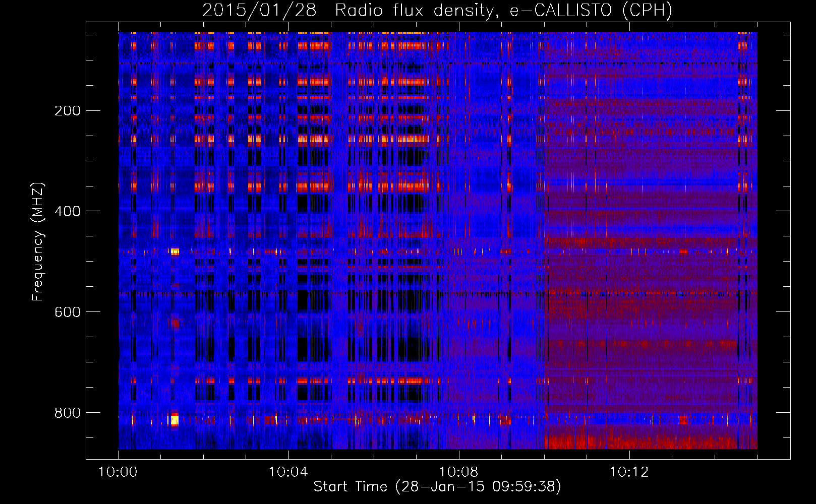Screen dimensions: 816x504
Task: Click the 10:04 time tick label
Action: coord(288,472)
